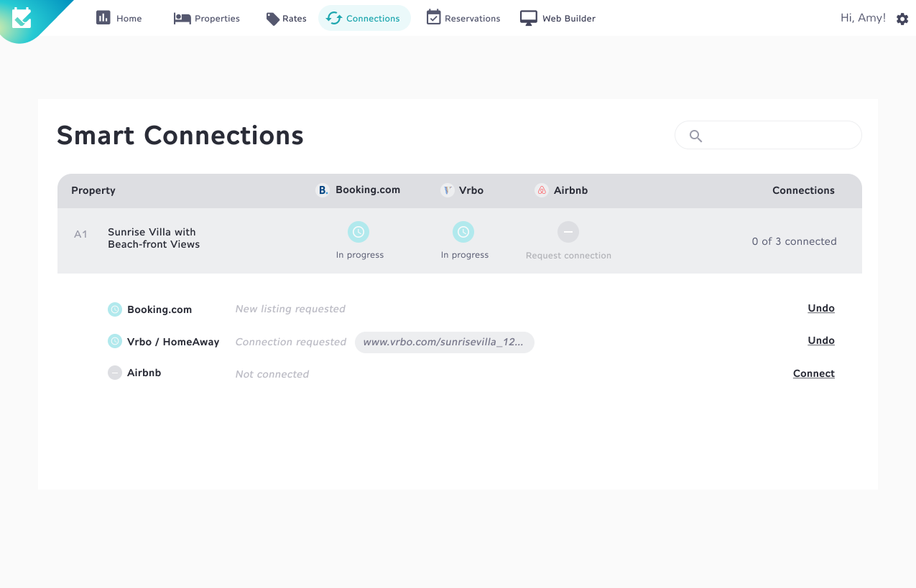Switch to the Web Builder tab
Image resolution: width=916 pixels, height=588 pixels.
click(558, 18)
